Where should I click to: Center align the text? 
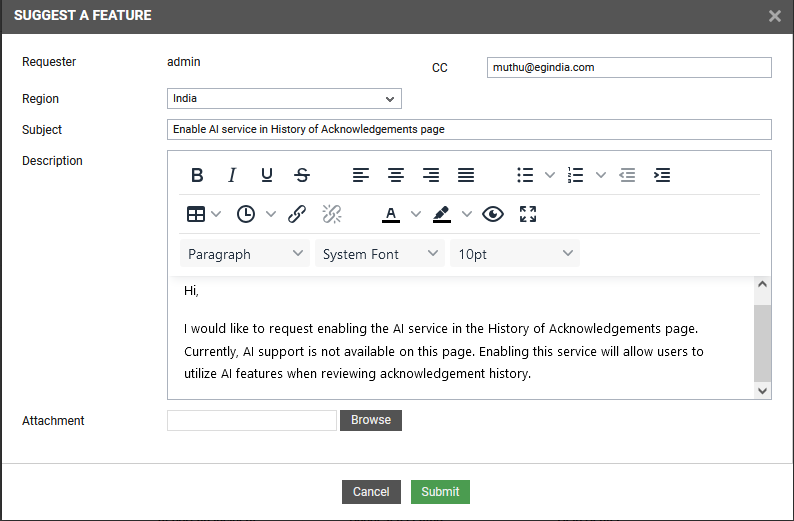point(395,175)
